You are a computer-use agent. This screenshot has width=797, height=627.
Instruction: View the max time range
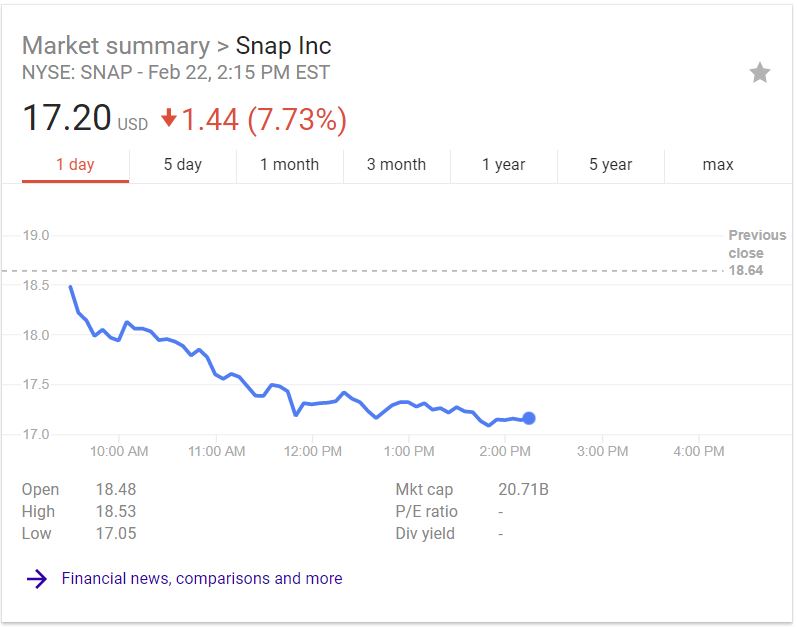coord(718,165)
